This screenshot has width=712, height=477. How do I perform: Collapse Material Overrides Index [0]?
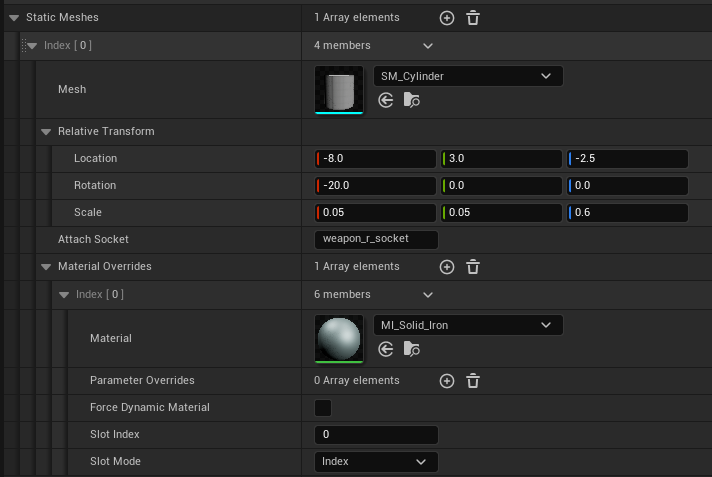[x=64, y=295]
